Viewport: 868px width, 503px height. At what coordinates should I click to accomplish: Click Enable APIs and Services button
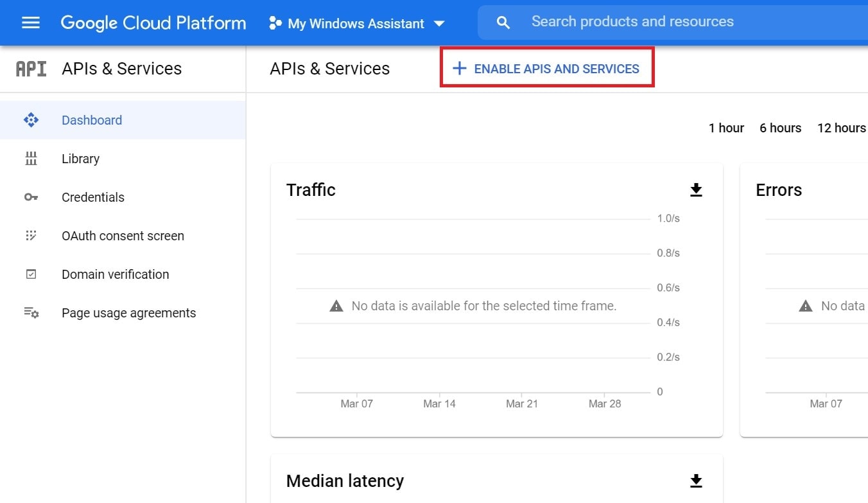tap(547, 67)
